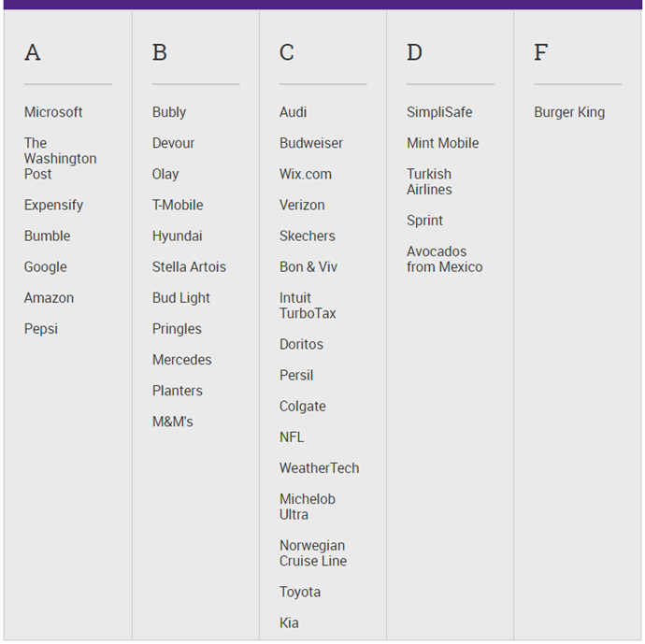
Task: Click the Bumble brand name
Action: 47,236
